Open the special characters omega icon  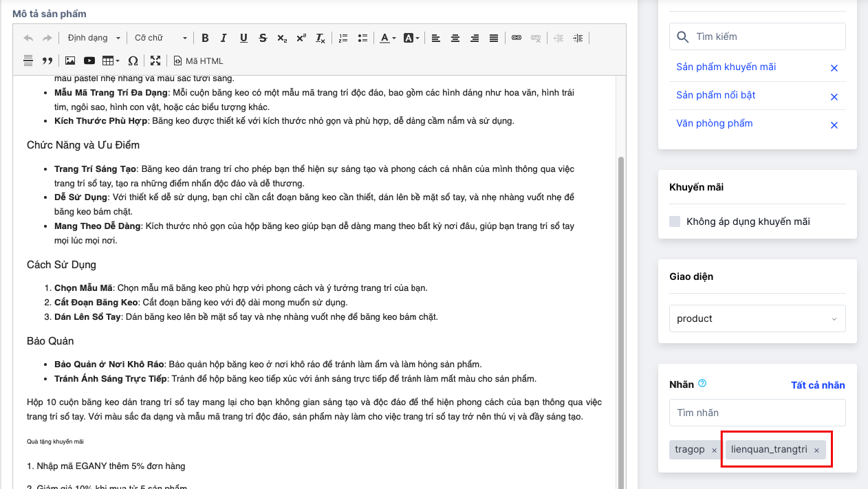[133, 61]
